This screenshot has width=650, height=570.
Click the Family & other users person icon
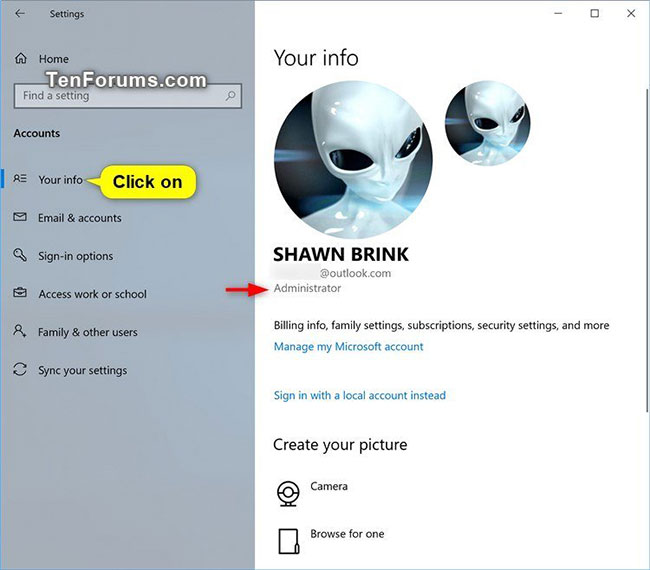[20, 331]
